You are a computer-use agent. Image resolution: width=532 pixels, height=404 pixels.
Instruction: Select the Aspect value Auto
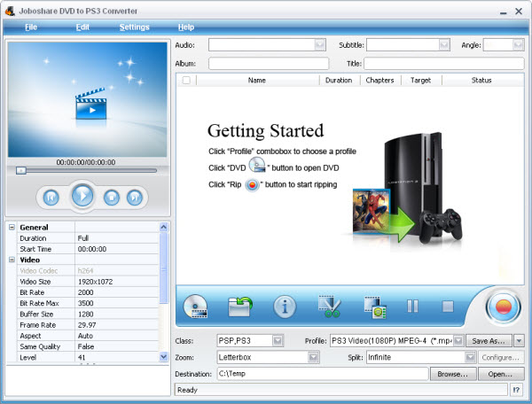[117, 336]
